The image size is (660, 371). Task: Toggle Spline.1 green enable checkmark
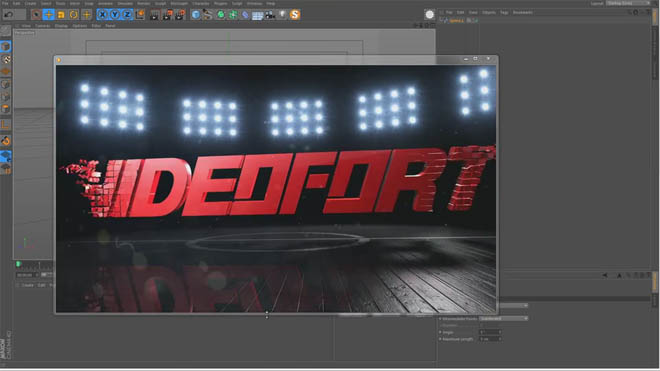tap(475, 20)
